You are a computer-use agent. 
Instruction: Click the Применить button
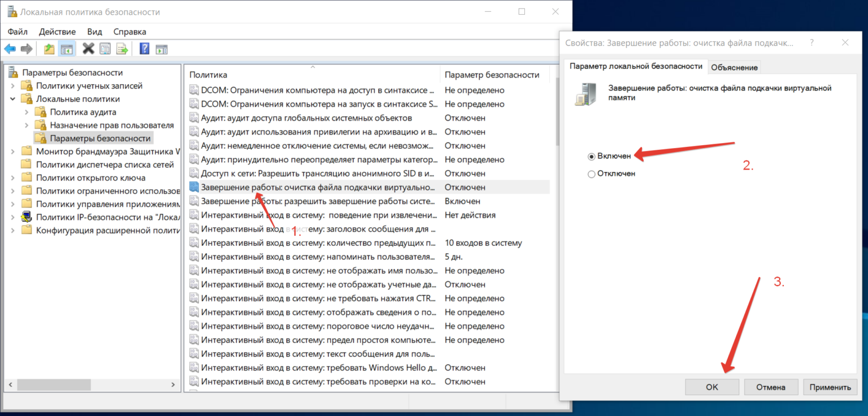pyautogui.click(x=830, y=387)
